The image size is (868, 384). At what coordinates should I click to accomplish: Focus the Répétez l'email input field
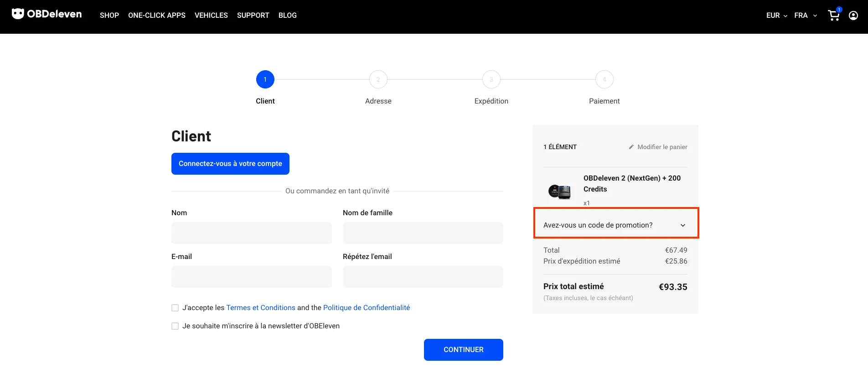(x=423, y=277)
